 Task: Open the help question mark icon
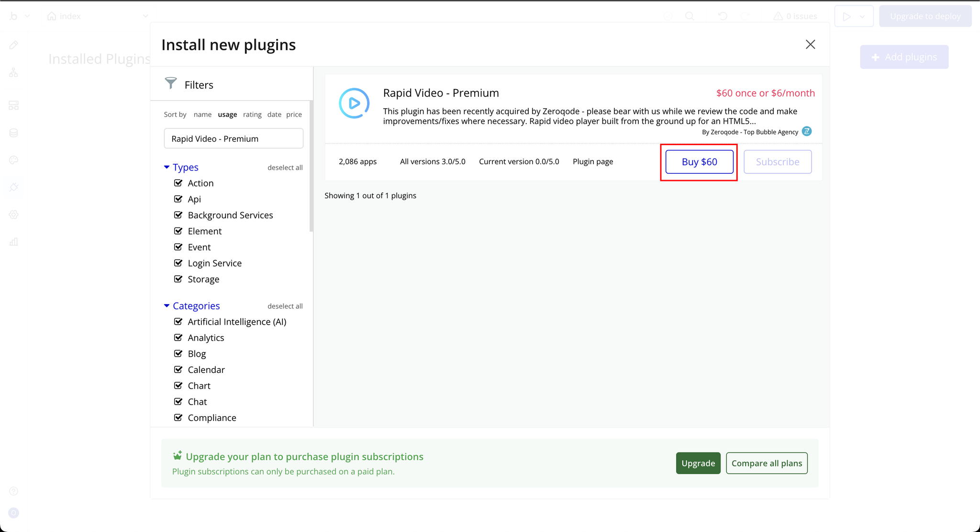tap(13, 491)
